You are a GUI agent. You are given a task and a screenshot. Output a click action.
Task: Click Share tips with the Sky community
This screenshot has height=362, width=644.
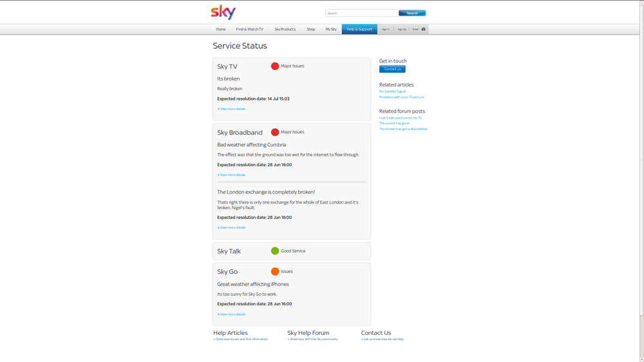click(312, 339)
